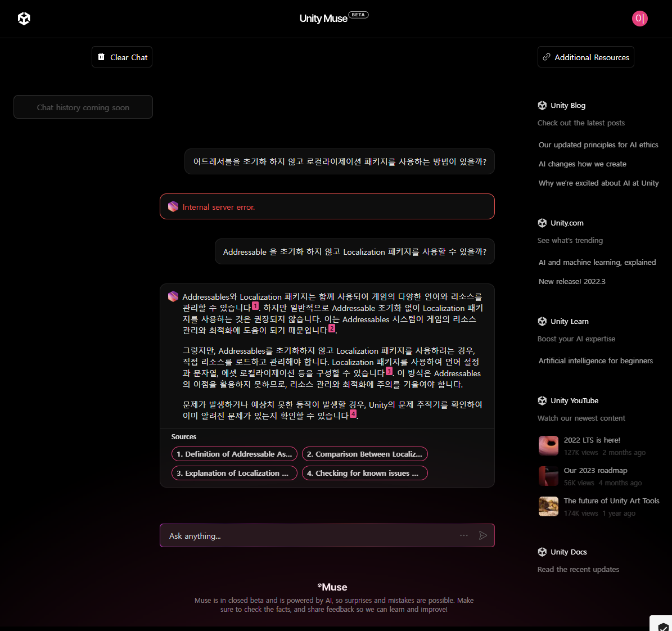
Task: Click the Sources label under the answer
Action: pyautogui.click(x=184, y=437)
